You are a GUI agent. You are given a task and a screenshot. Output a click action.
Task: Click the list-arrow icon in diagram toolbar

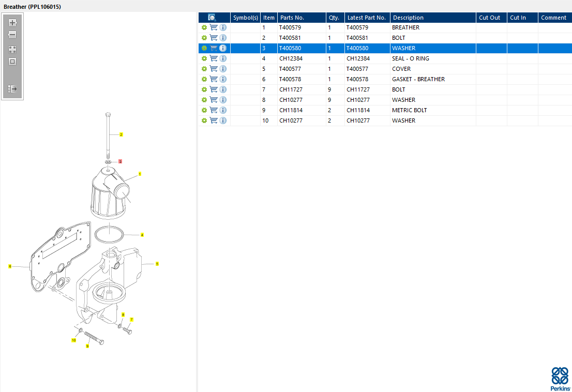pos(12,89)
